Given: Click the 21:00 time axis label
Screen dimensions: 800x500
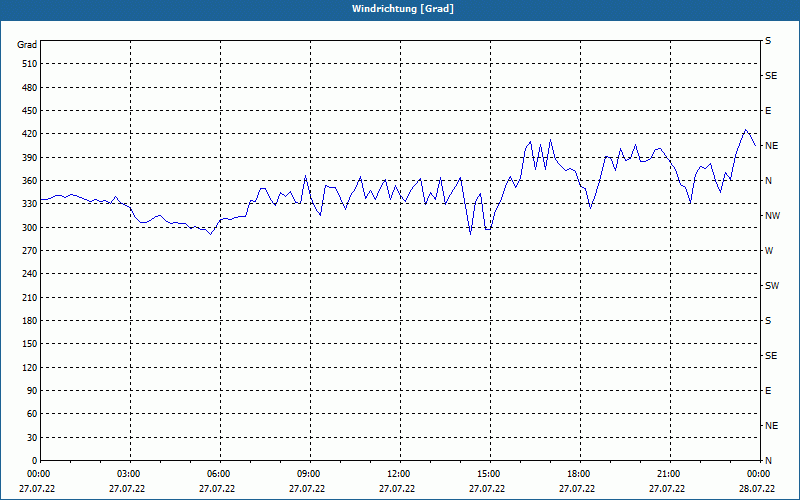Looking at the screenshot, I should click(669, 474).
